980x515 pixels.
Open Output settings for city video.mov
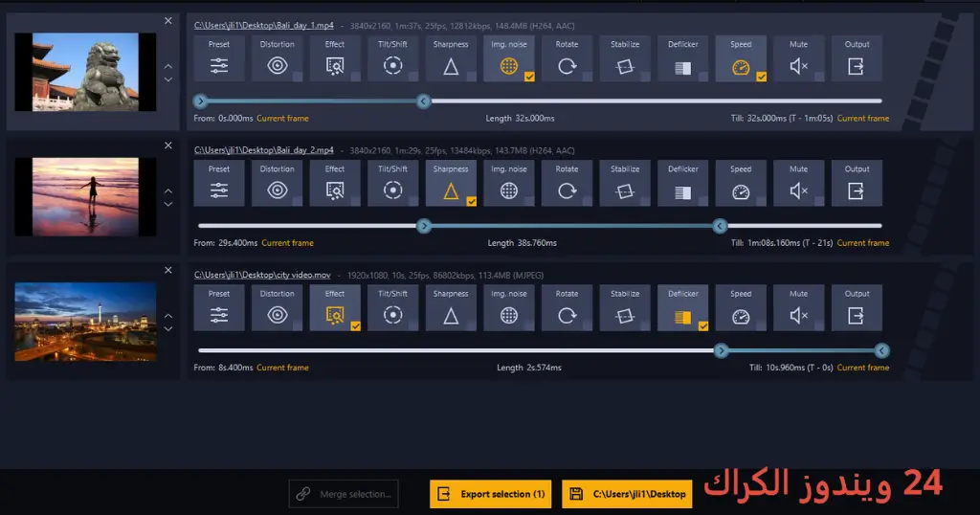point(857,307)
